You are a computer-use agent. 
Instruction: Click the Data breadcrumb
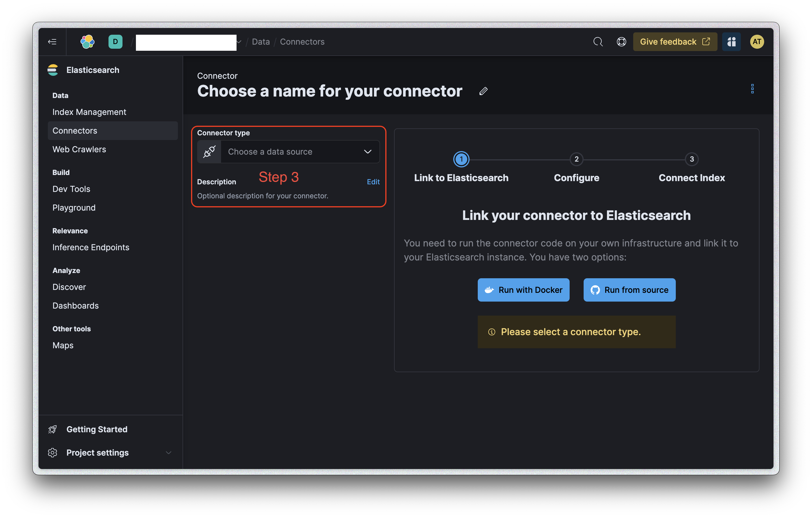coord(261,42)
